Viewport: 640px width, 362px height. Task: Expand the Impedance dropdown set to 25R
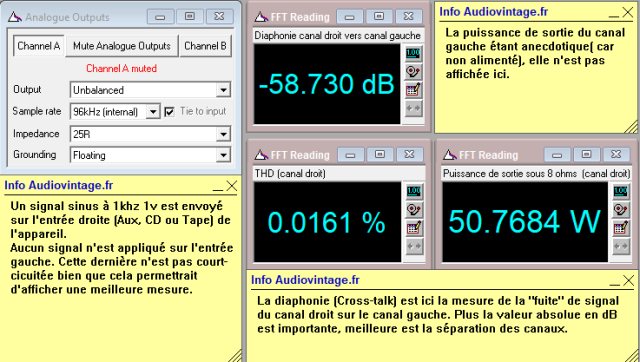click(223, 134)
